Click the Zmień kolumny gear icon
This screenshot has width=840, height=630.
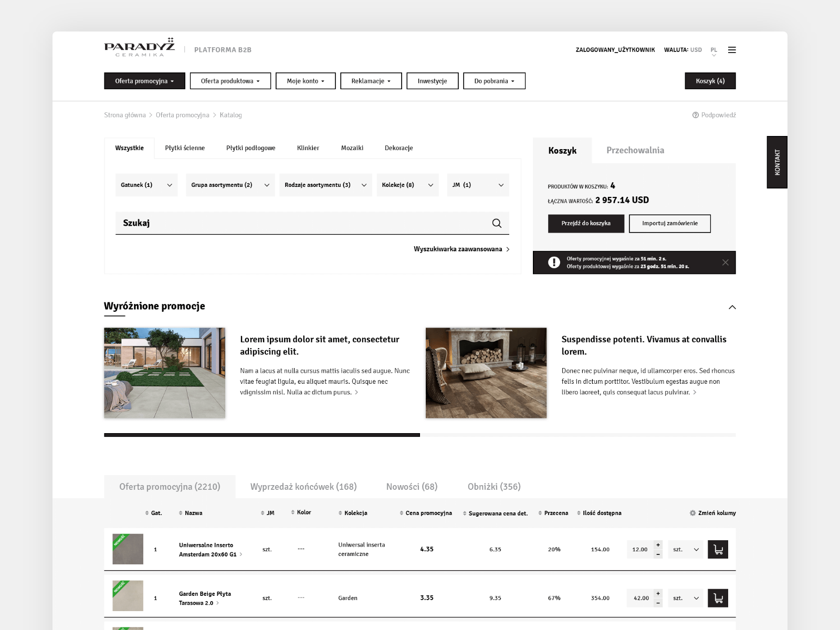click(x=692, y=513)
